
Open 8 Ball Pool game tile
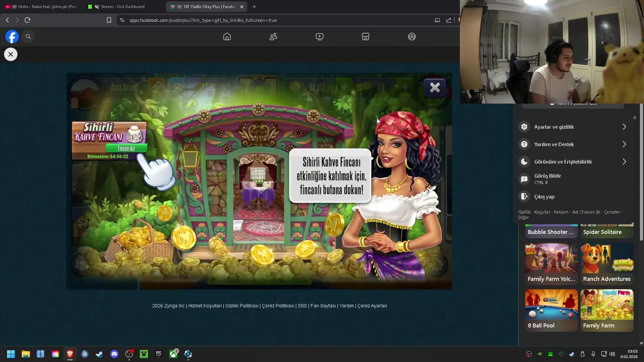click(x=551, y=310)
